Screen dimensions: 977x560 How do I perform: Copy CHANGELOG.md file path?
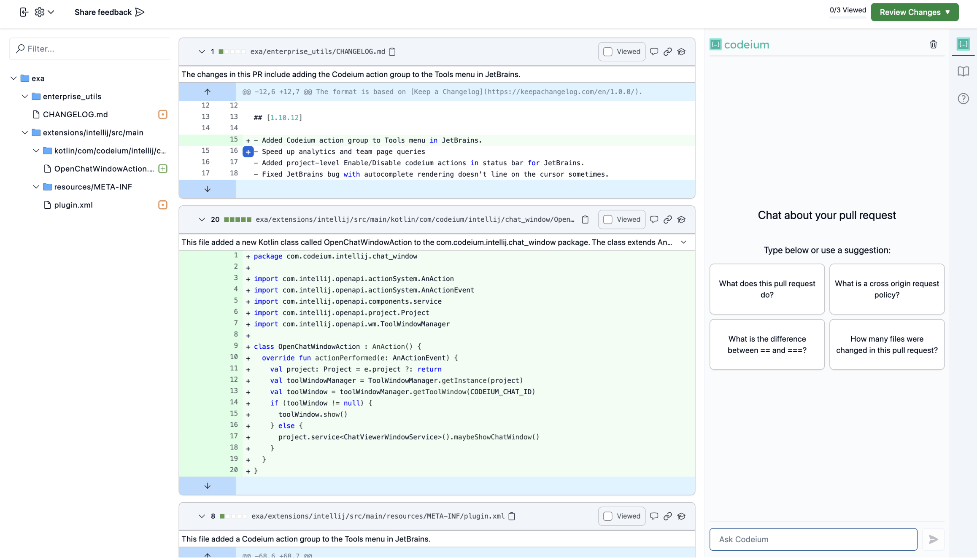[x=392, y=52]
